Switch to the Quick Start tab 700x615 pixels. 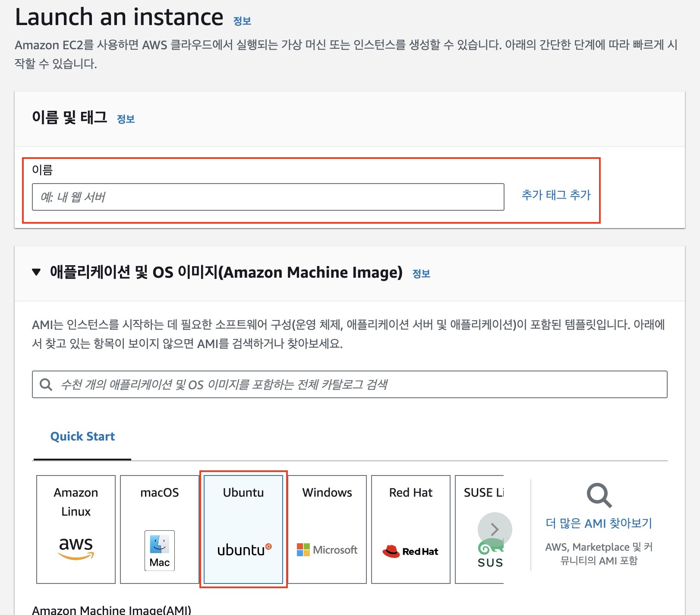(x=82, y=436)
